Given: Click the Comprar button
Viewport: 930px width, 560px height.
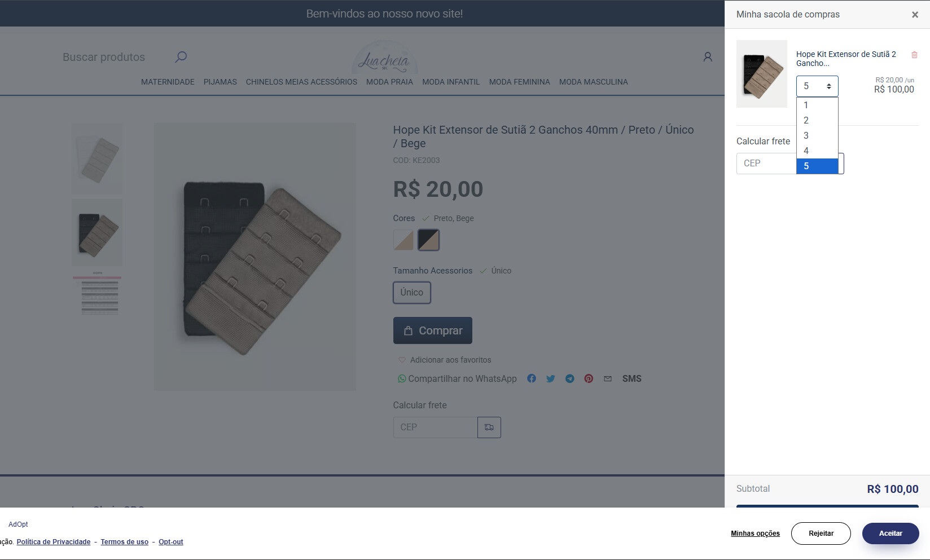Looking at the screenshot, I should pyautogui.click(x=433, y=330).
